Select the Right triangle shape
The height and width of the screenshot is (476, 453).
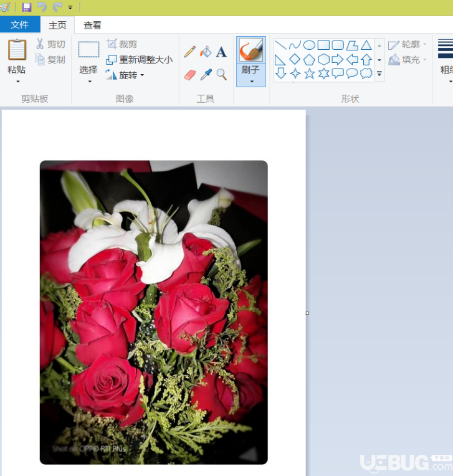[x=280, y=60]
